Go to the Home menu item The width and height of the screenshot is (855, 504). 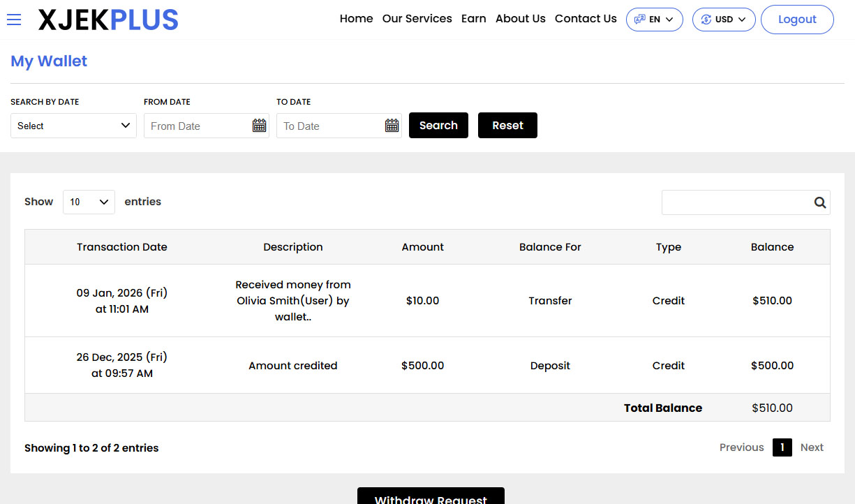(x=356, y=19)
